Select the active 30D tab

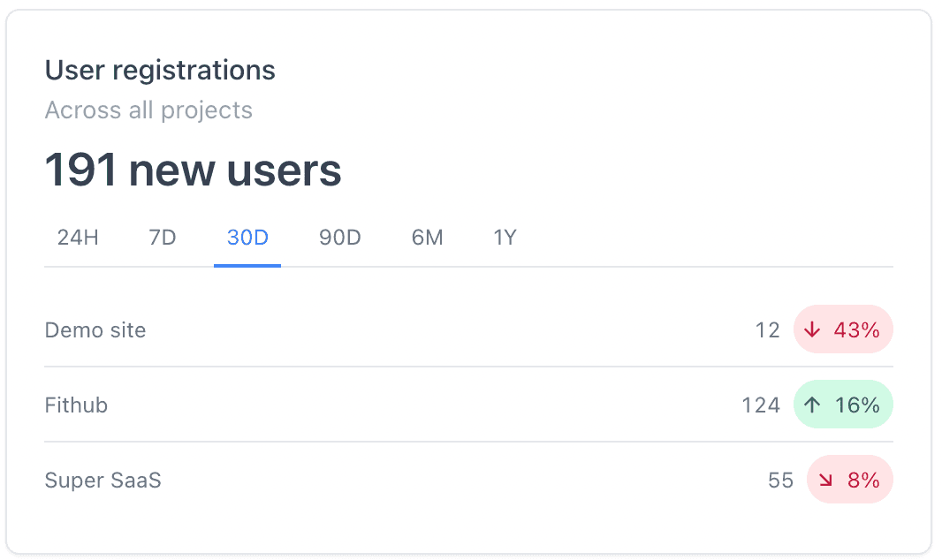(247, 238)
